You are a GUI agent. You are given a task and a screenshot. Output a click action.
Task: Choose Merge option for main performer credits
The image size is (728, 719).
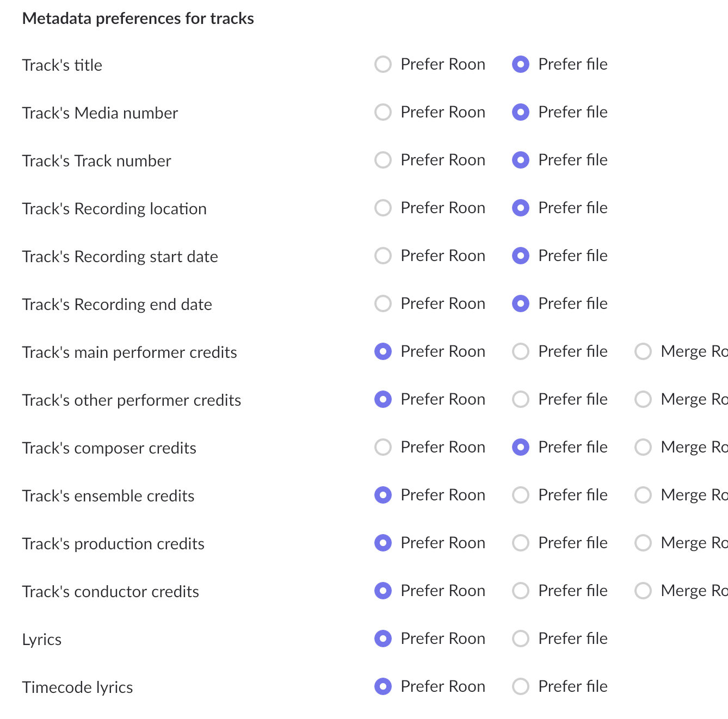643,351
